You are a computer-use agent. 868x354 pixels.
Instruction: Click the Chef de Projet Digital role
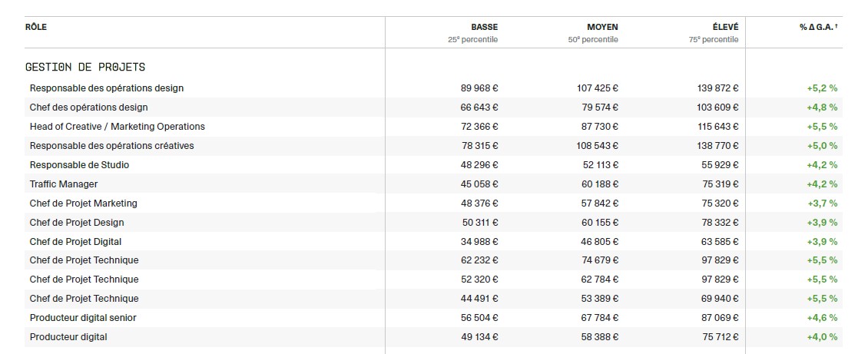coord(75,242)
